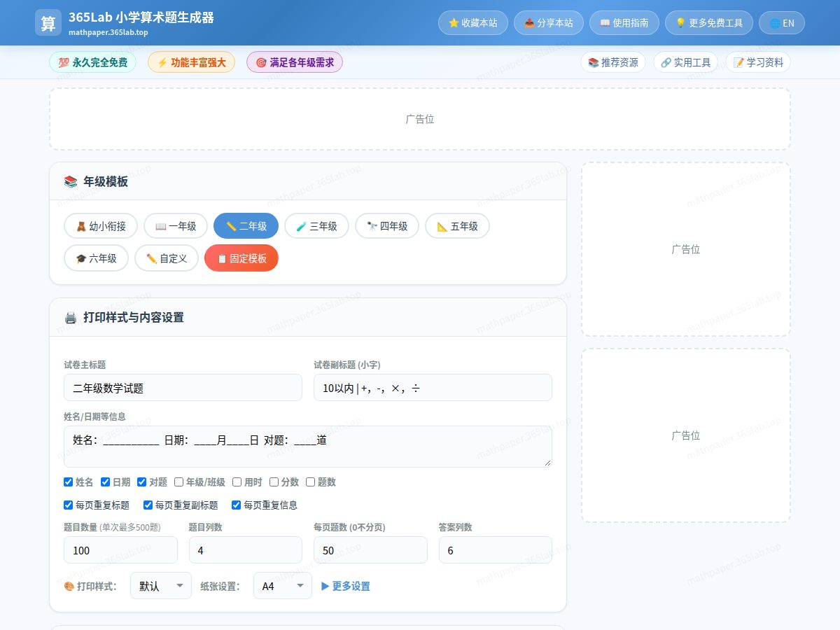Toggle 每页重复副标题 checkbox
Viewport: 840px width, 630px height.
click(148, 505)
